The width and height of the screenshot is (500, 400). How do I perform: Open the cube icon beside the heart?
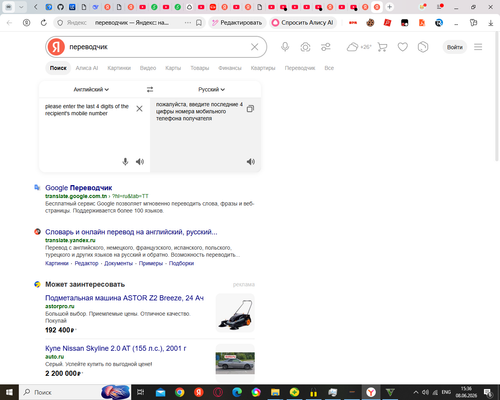click(x=423, y=47)
